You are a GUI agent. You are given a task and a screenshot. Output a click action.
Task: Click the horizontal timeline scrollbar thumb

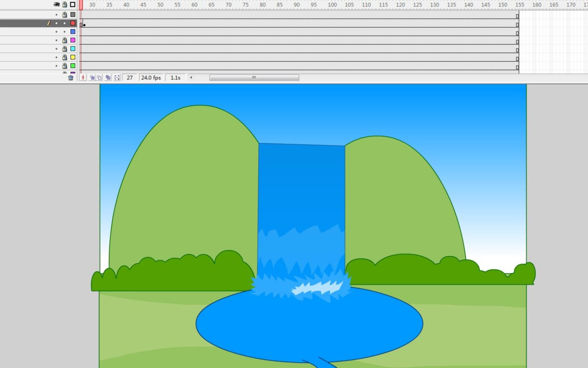(254, 78)
